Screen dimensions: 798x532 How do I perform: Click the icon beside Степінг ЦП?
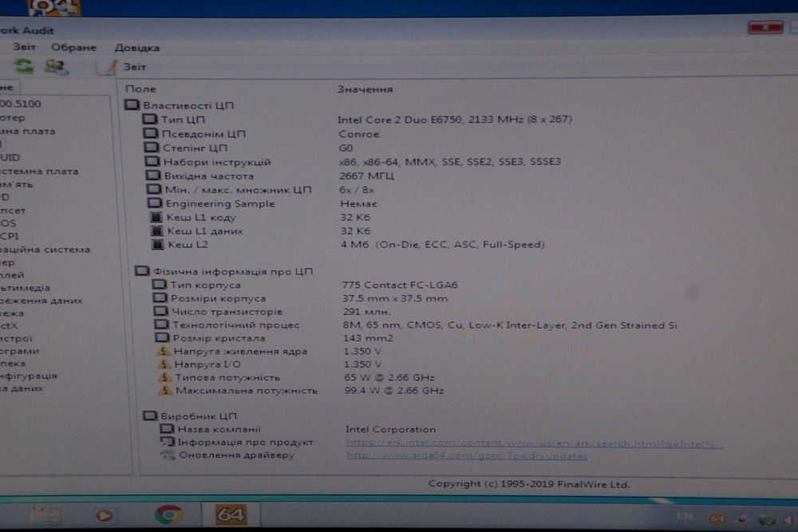click(152, 148)
